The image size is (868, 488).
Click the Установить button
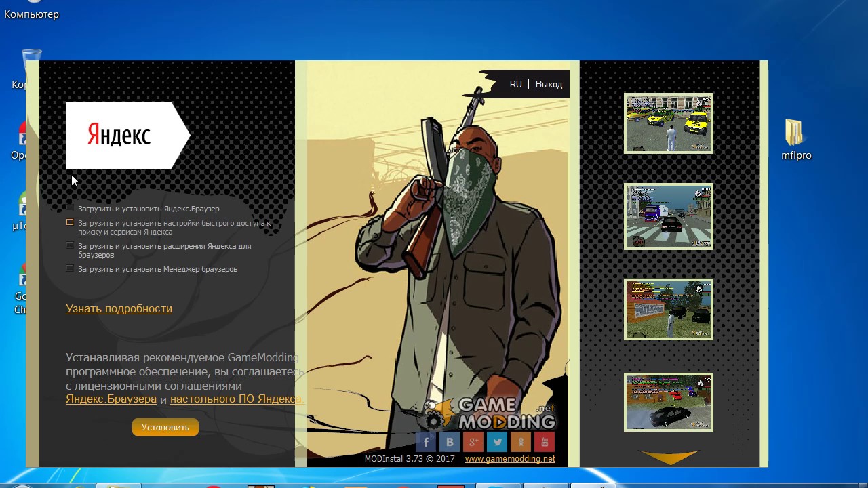click(165, 427)
